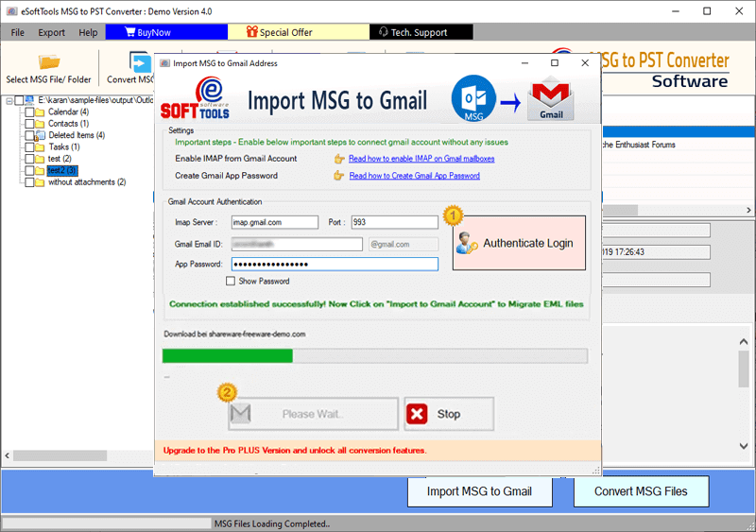Click the pointing hand icon beside IMAP link
Image resolution: width=756 pixels, height=532 pixels.
[x=339, y=159]
